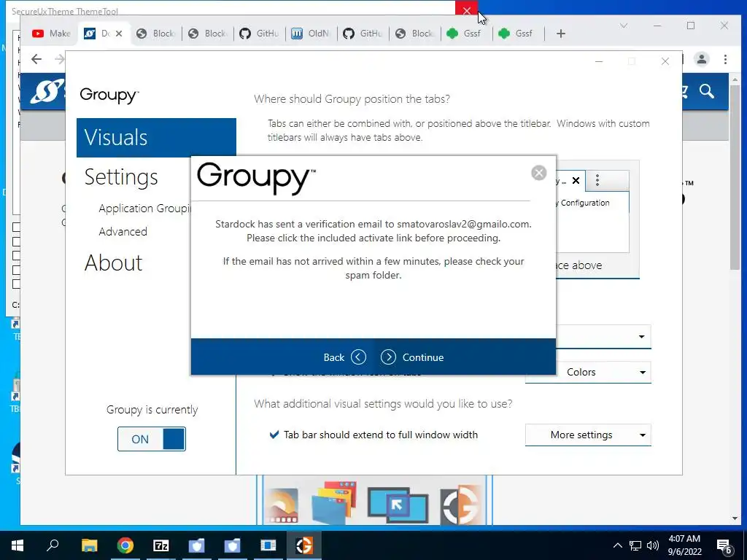Open the network icon in system tray
This screenshot has width=747, height=560.
click(635, 545)
